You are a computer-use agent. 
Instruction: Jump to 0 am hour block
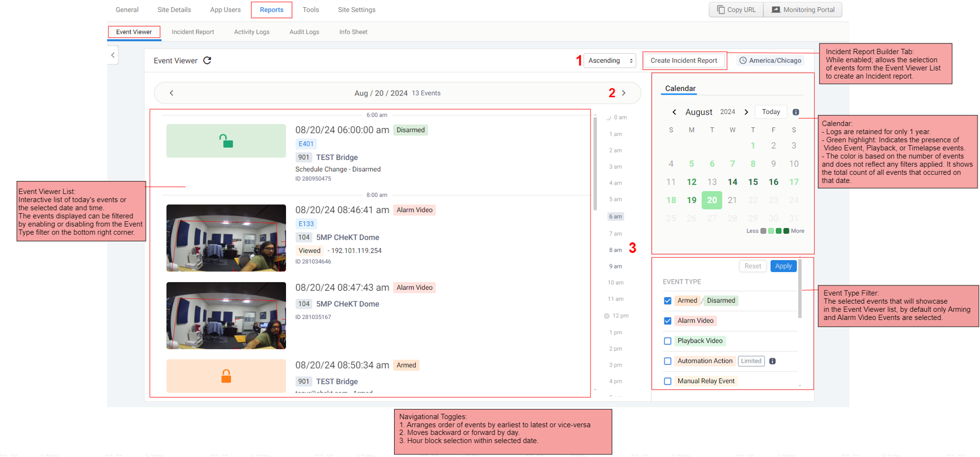click(620, 118)
